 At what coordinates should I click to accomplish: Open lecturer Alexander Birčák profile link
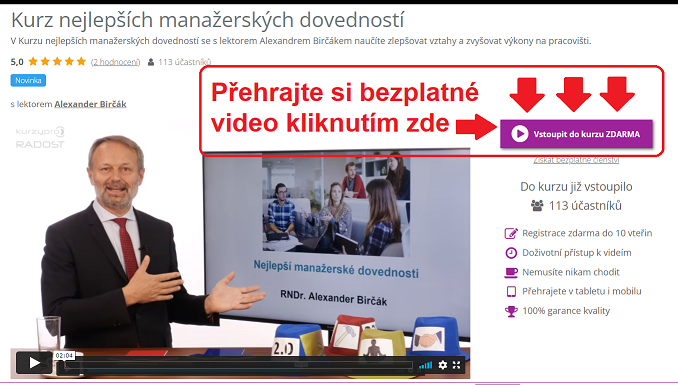[90, 104]
